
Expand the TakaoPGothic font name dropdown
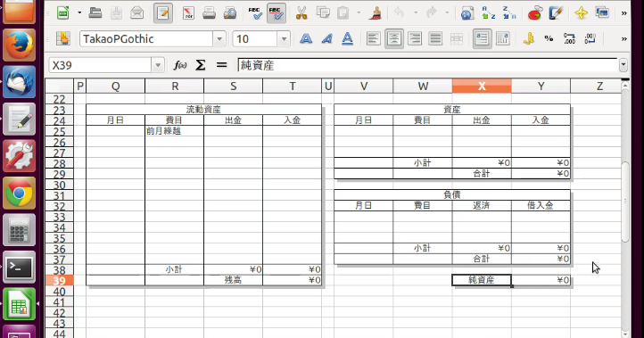(219, 39)
